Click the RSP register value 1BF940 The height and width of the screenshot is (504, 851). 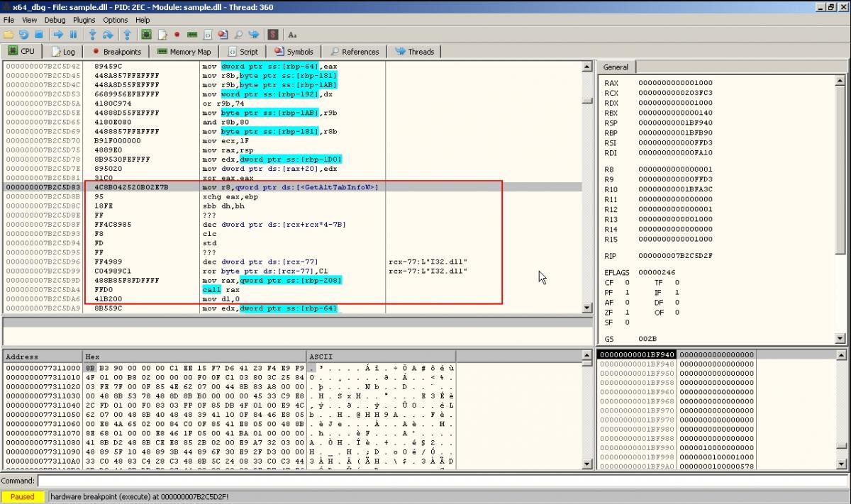click(x=675, y=123)
